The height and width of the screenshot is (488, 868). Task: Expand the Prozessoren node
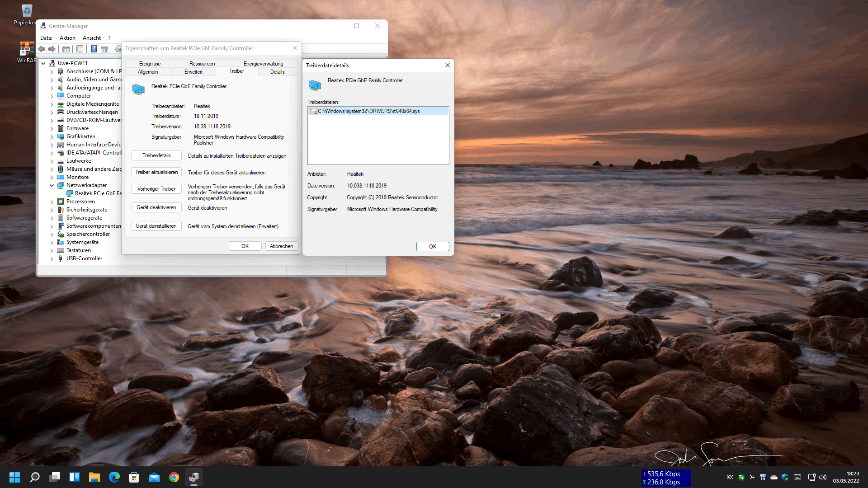point(52,202)
